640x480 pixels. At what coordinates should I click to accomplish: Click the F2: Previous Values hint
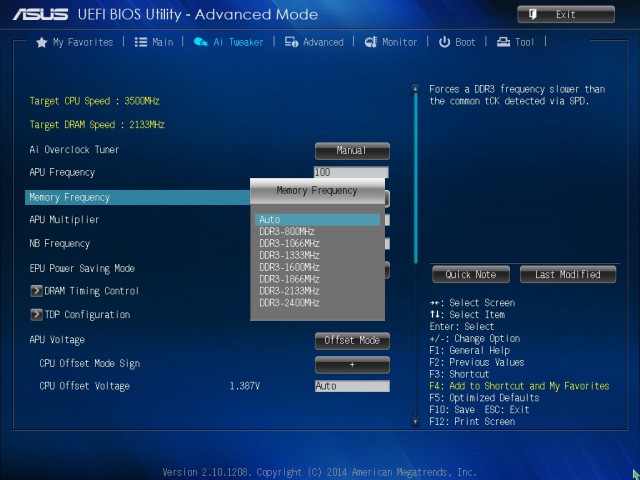(477, 362)
